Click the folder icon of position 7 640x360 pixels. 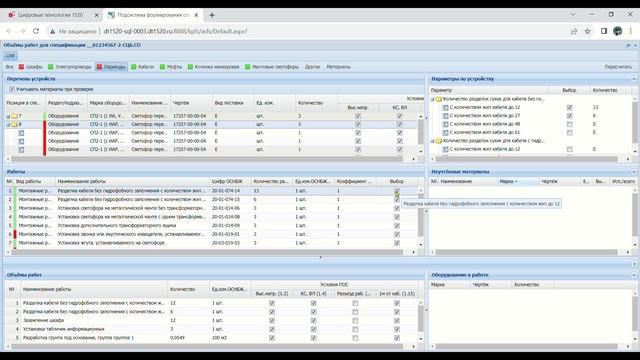14,116
